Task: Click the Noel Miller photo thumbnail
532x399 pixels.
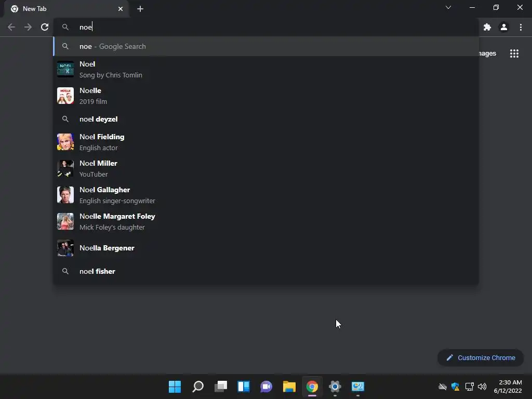Action: tap(65, 168)
